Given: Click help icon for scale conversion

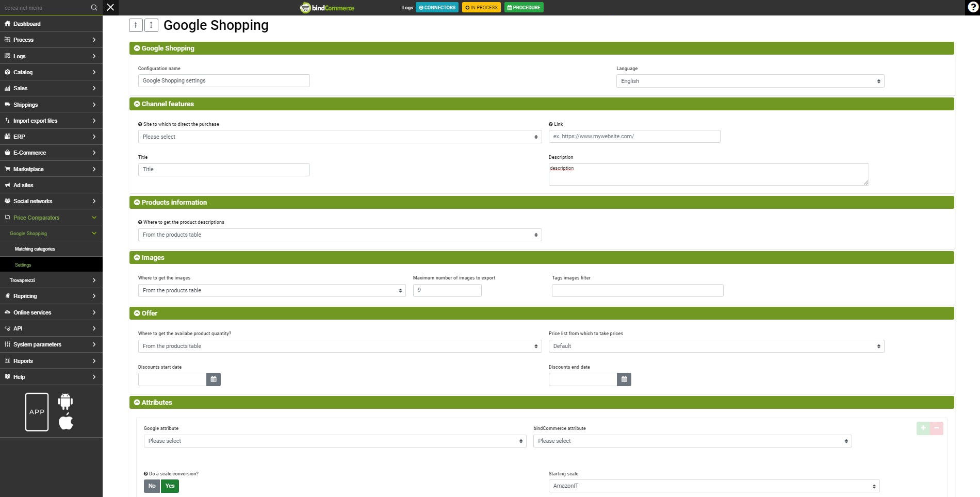Looking at the screenshot, I should [x=145, y=474].
